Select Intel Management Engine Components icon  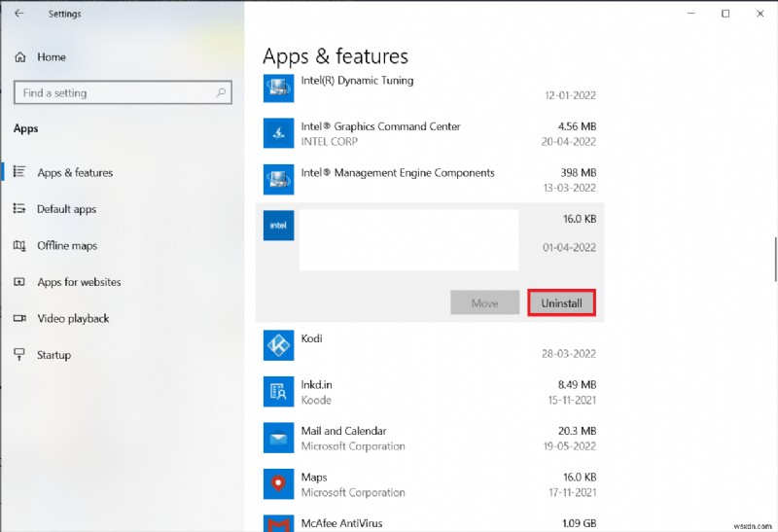coord(278,179)
